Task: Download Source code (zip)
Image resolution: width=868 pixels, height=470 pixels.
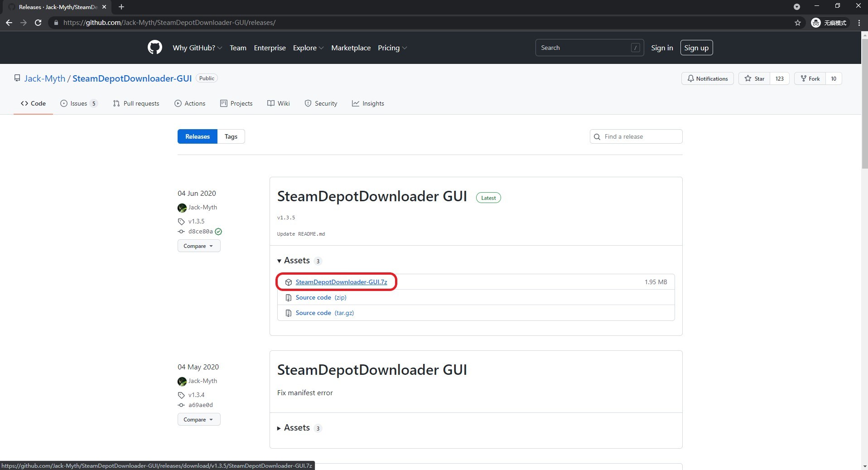Action: (321, 297)
